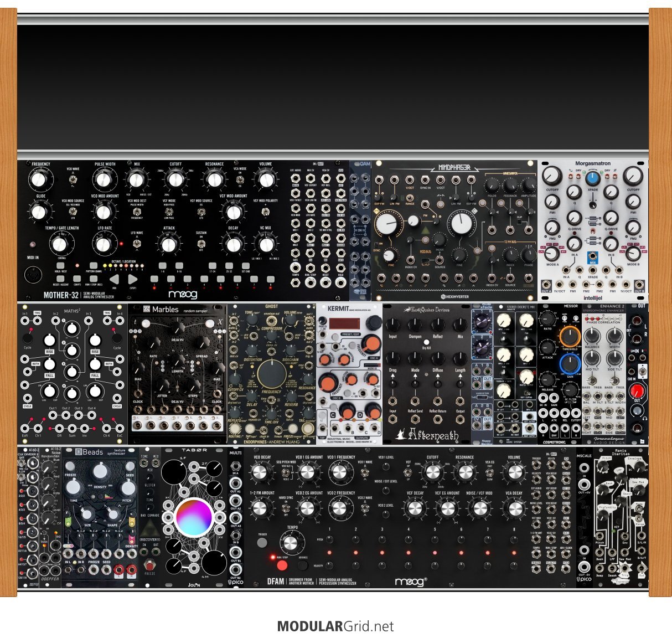This screenshot has height=638, width=672.
Task: Click the moog logo on Mother-32
Action: point(183,294)
